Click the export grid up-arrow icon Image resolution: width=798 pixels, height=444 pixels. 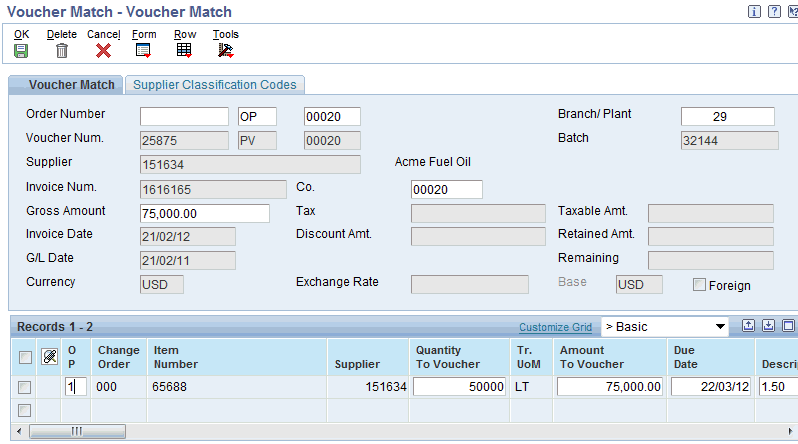click(749, 326)
